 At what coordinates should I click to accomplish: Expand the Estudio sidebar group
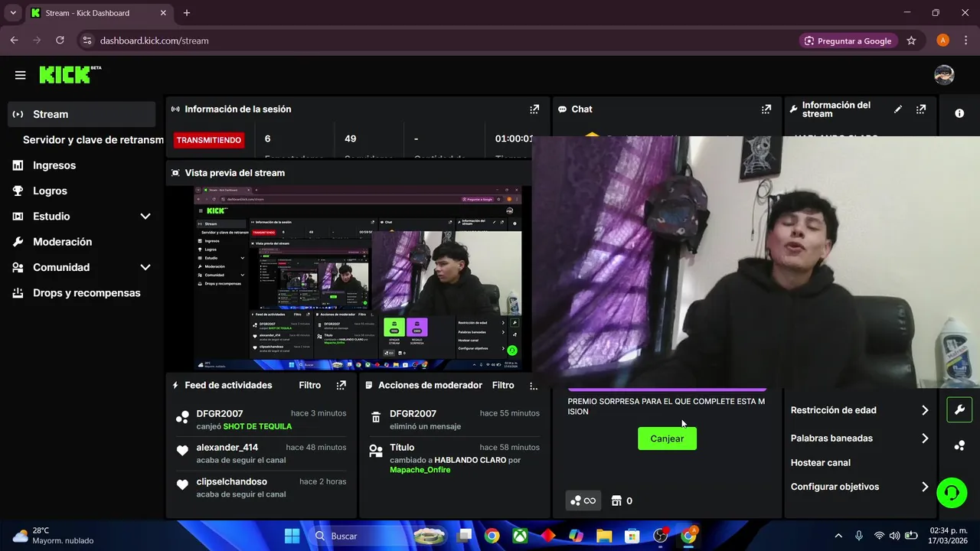(x=145, y=217)
